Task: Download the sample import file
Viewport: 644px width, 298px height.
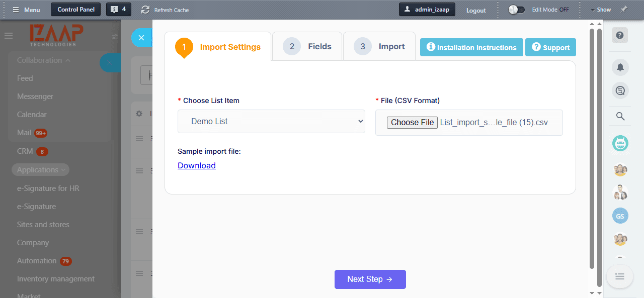Action: click(x=196, y=165)
